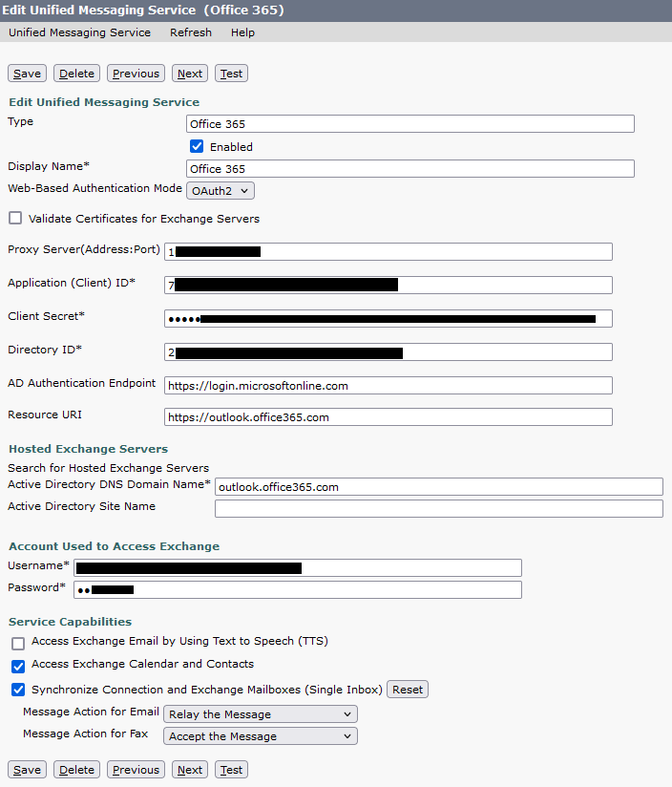Click the Active Directory Site Name field
Screen dimensions: 672x787
pos(439,508)
